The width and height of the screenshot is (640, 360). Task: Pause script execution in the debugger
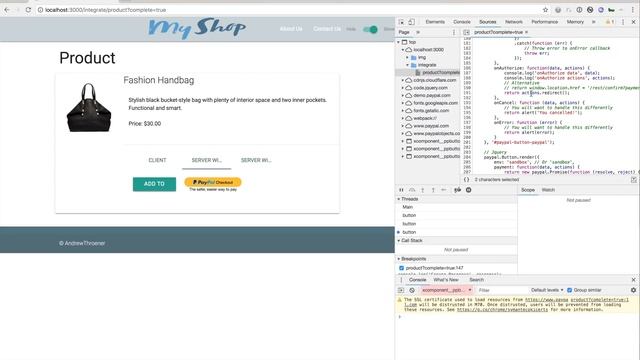[401, 190]
